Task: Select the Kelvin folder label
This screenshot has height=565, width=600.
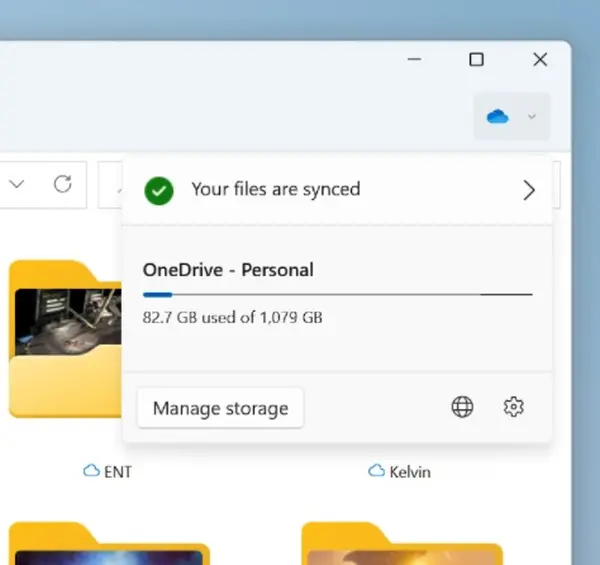Action: coord(410,471)
